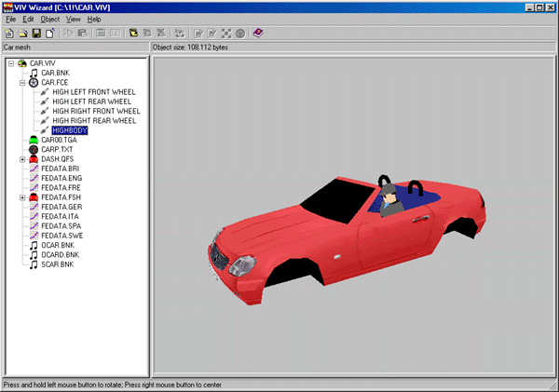Collapse the CAR.VIV root node
The width and height of the screenshot is (559, 392).
click(x=11, y=63)
